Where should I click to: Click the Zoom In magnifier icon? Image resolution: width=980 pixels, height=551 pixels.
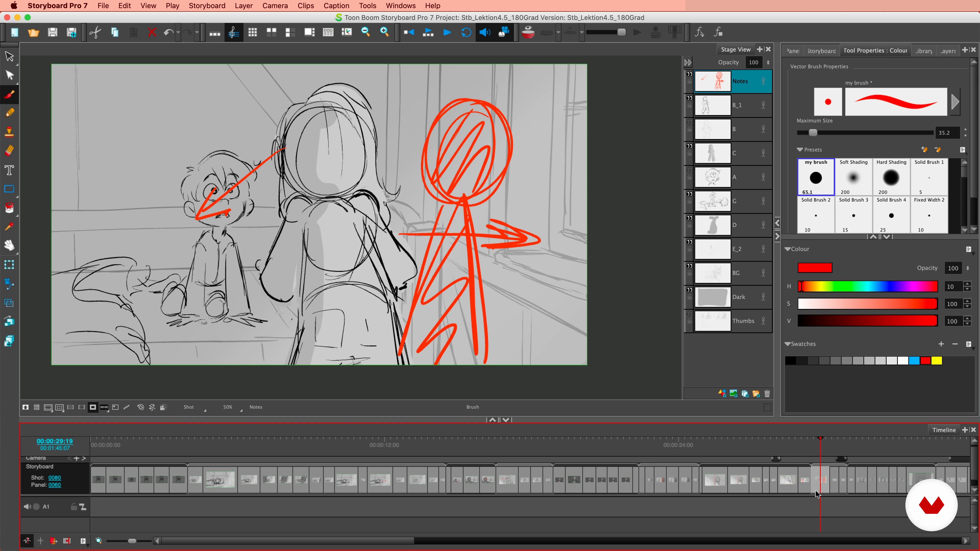click(x=384, y=32)
